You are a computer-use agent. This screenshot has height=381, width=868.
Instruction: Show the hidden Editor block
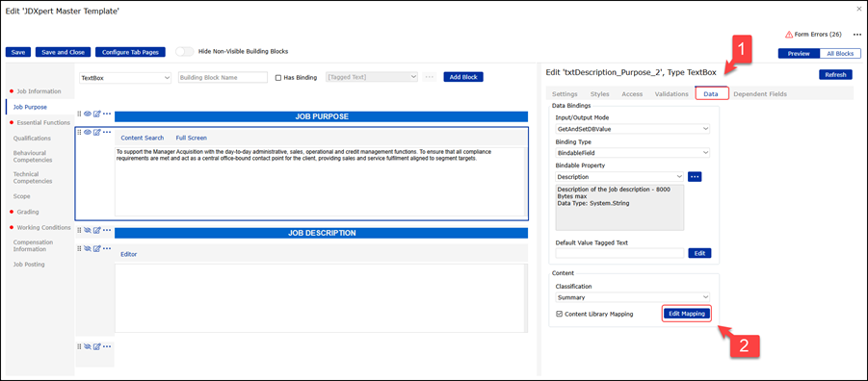[x=88, y=248]
